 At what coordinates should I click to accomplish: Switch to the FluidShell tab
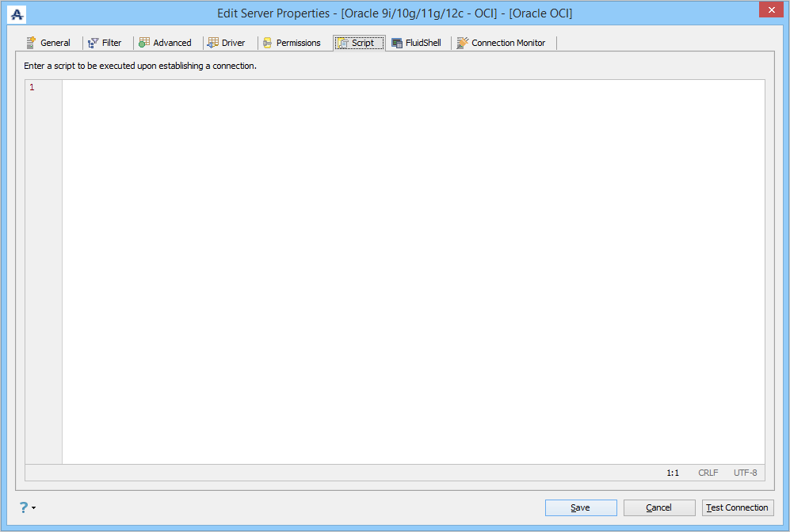417,43
